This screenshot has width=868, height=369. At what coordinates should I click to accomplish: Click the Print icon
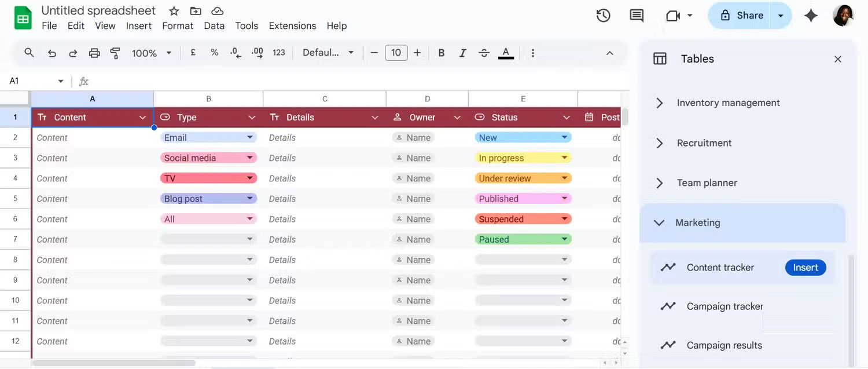coord(94,52)
